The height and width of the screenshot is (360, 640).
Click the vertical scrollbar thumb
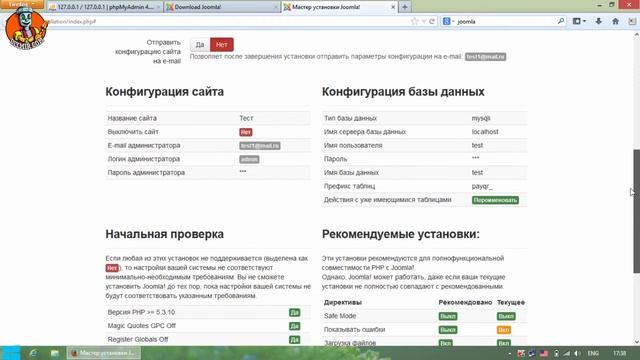(x=636, y=211)
